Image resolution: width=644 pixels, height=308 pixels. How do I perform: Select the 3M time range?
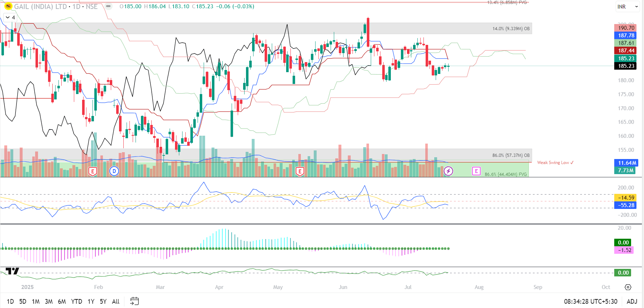49,302
